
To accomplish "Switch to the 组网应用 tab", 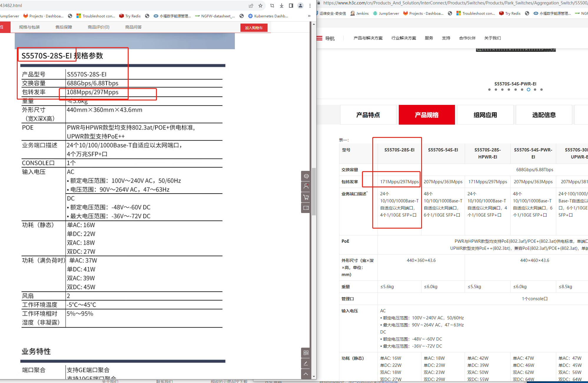I will (x=485, y=115).
